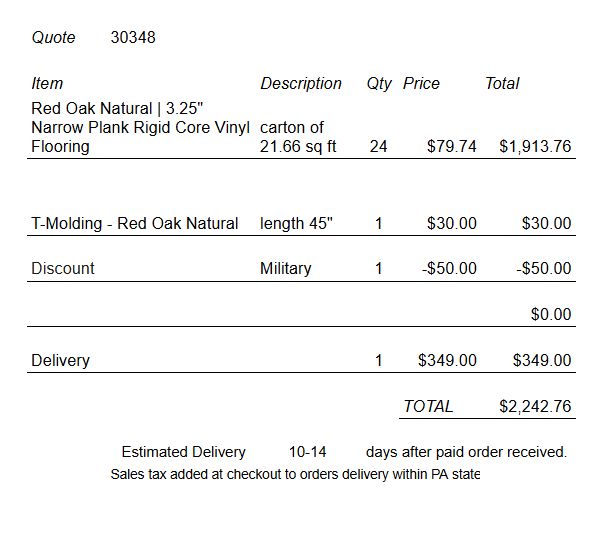The image size is (616, 560).
Task: Click the grand TOTAL amount $2,242.76
Action: [535, 406]
